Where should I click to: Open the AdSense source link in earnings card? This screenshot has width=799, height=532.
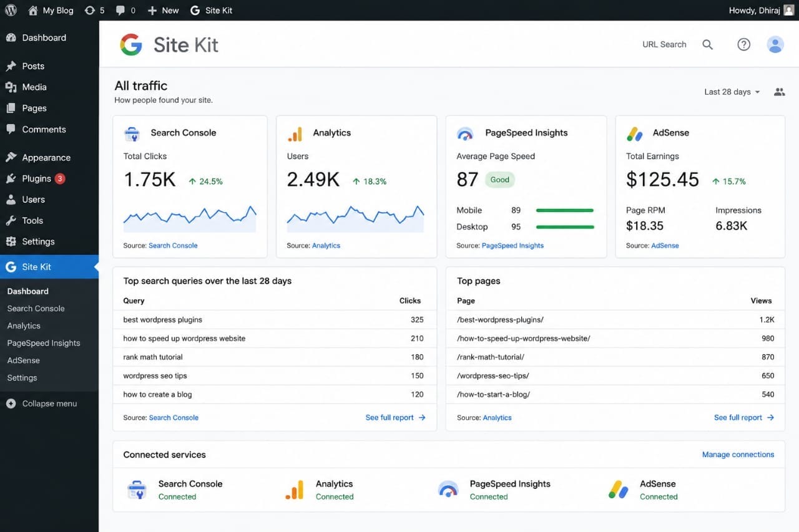665,246
